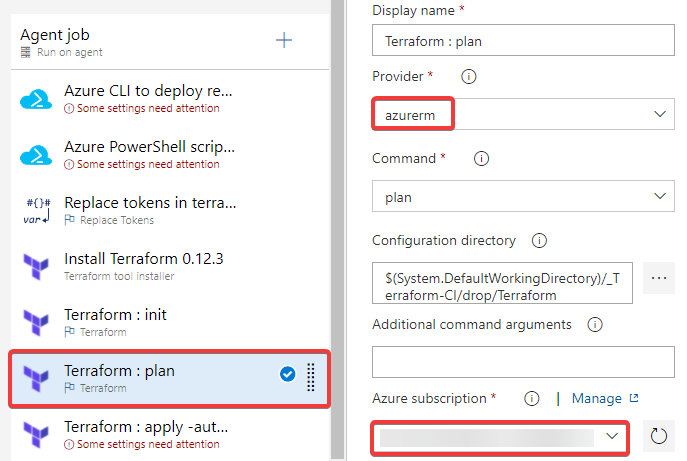Click the blue checkmark on Terraform plan
This screenshot has height=461, width=687.
(x=287, y=374)
